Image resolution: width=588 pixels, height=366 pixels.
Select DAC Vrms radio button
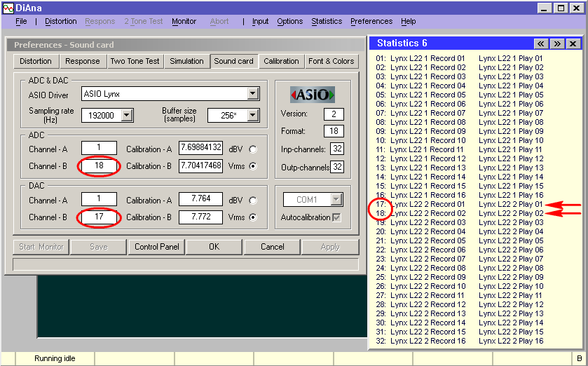click(253, 217)
